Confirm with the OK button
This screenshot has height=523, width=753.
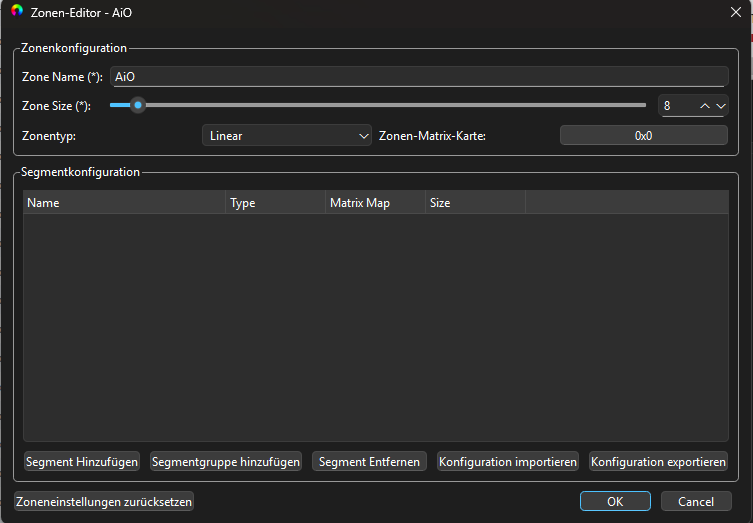615,501
